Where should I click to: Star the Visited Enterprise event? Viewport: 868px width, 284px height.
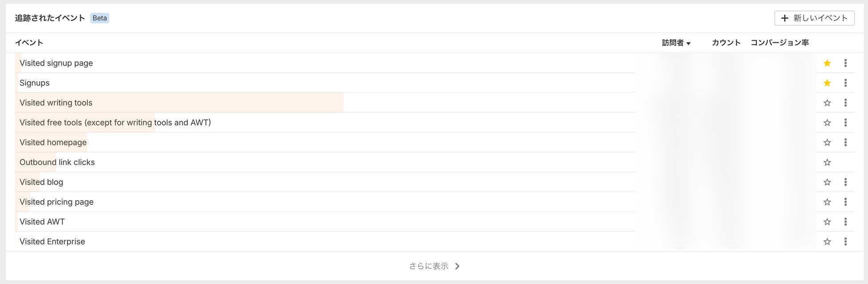coord(827,242)
